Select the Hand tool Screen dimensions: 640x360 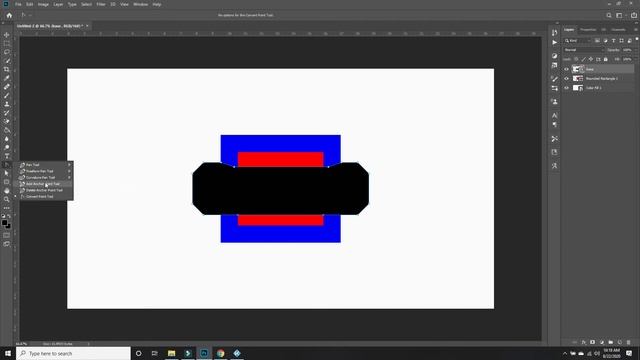pos(7,191)
